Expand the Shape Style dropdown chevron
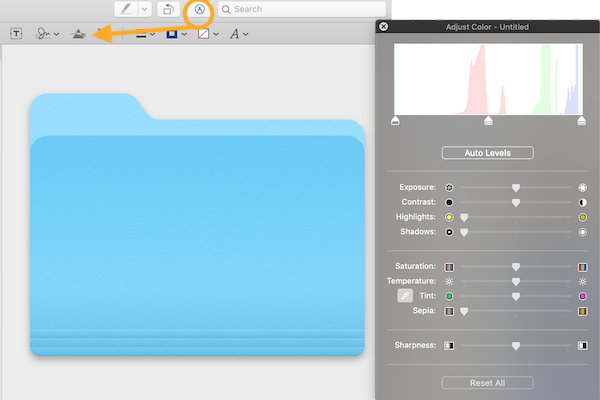600x400 pixels. coord(152,34)
